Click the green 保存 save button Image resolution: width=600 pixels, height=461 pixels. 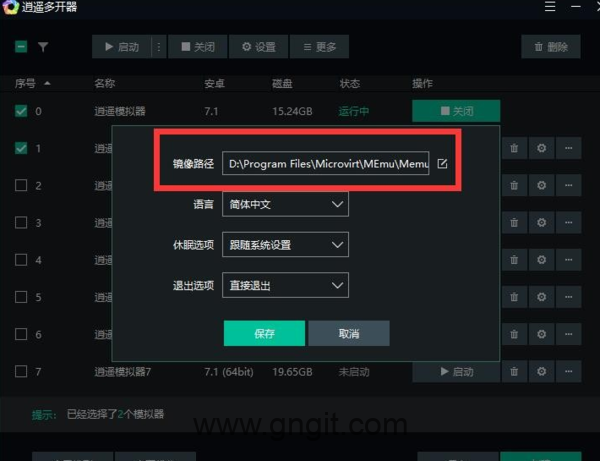click(264, 333)
